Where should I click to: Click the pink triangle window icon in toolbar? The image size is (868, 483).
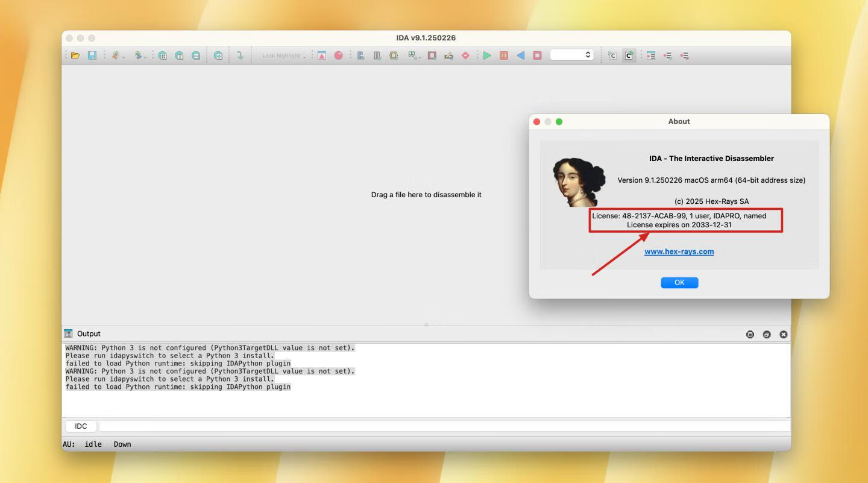click(x=322, y=55)
